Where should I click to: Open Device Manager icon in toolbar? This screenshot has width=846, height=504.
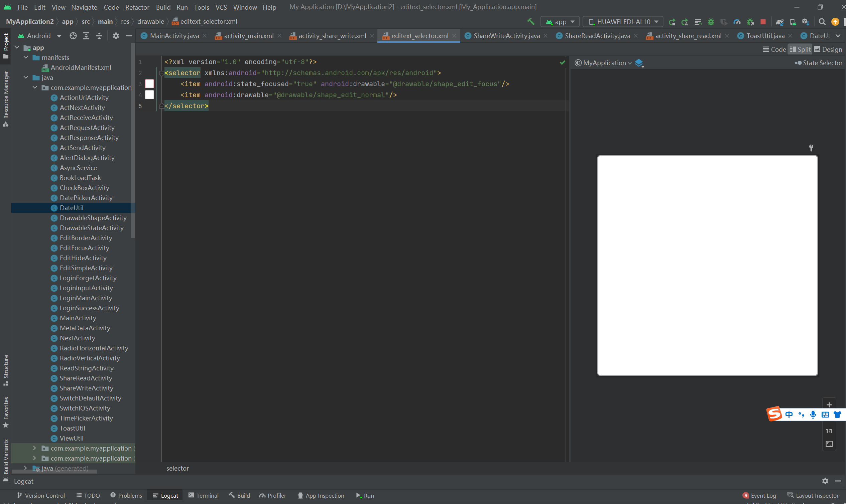click(793, 22)
